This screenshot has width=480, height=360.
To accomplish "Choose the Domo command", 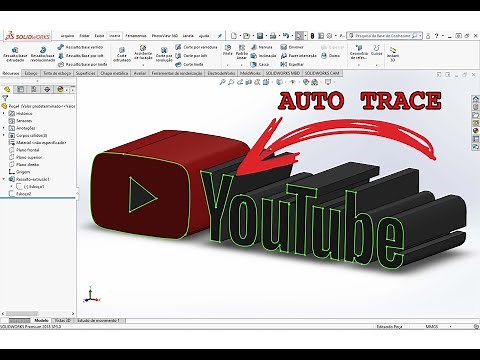I will (330, 56).
